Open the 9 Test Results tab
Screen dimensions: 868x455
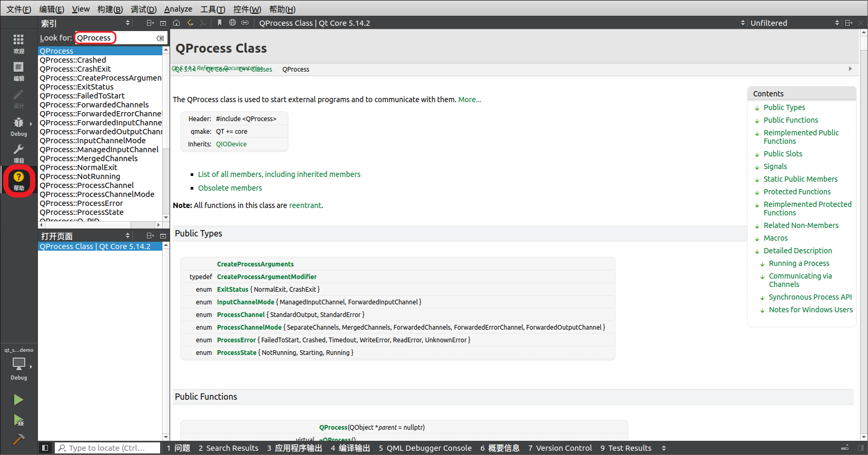pos(626,448)
